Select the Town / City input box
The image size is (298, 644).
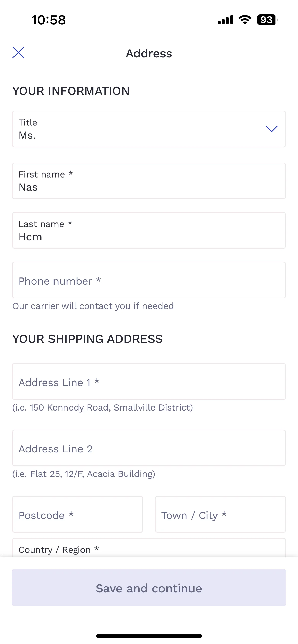click(220, 514)
